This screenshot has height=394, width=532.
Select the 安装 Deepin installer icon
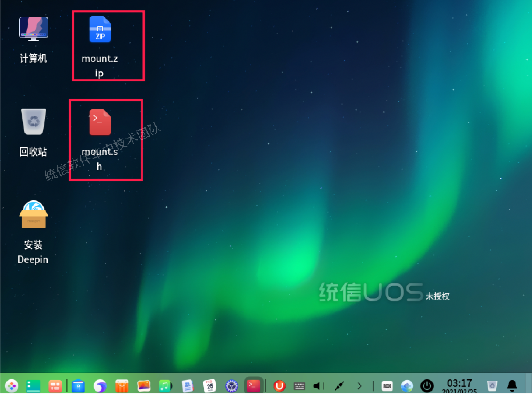pos(33,232)
